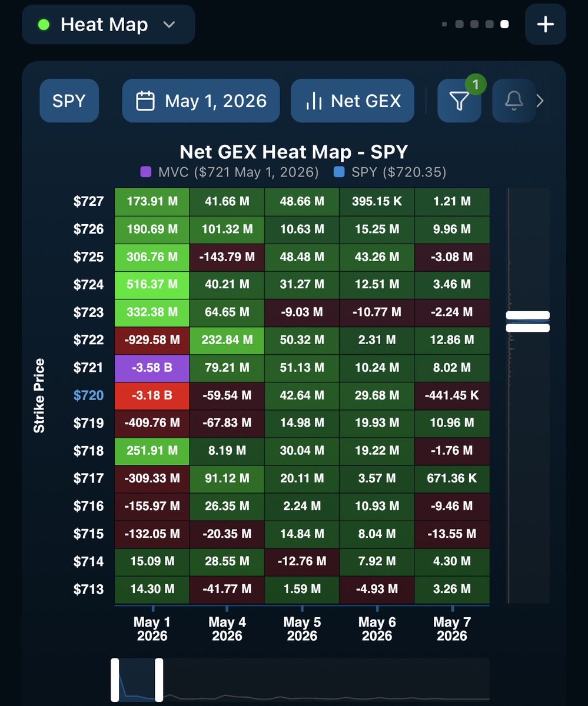Open the filter options icon
Image resolution: width=588 pixels, height=706 pixels.
459,101
